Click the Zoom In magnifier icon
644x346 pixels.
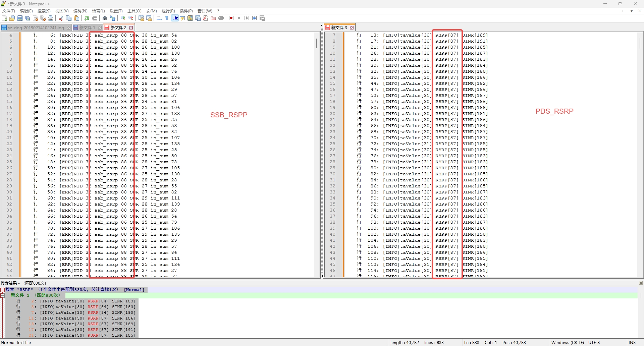coord(123,18)
